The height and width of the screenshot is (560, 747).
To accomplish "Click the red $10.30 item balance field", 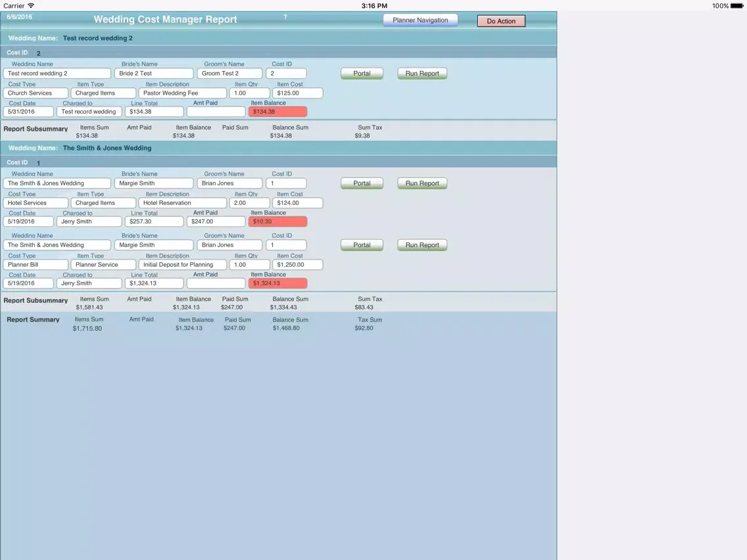I will click(x=277, y=222).
